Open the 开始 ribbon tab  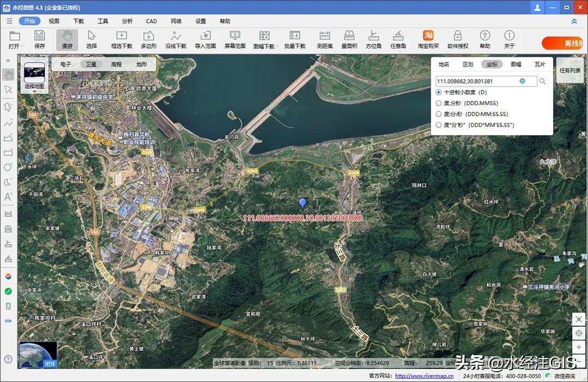(x=29, y=21)
